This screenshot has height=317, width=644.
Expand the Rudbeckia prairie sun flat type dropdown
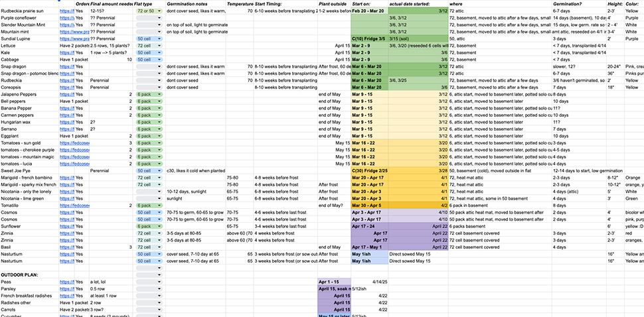pos(159,11)
